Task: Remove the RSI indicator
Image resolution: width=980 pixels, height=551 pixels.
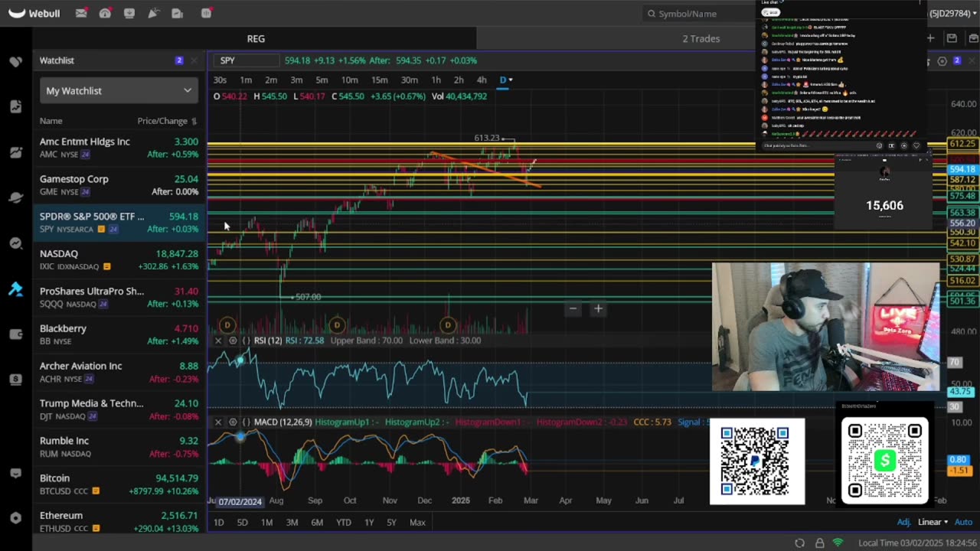Action: tap(218, 341)
